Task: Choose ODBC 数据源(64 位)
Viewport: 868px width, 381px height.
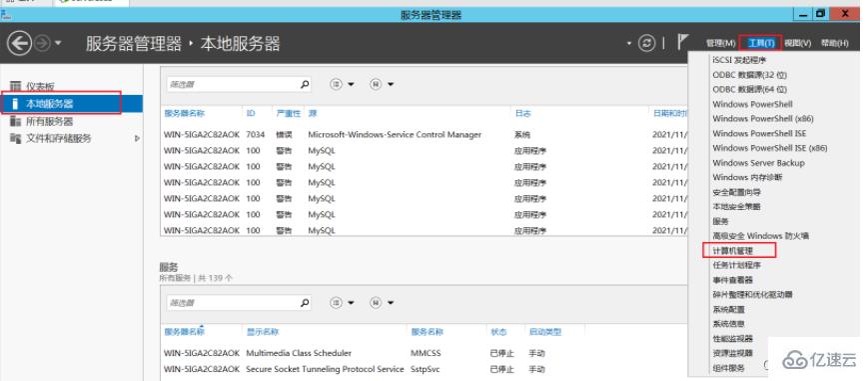Action: (x=749, y=89)
